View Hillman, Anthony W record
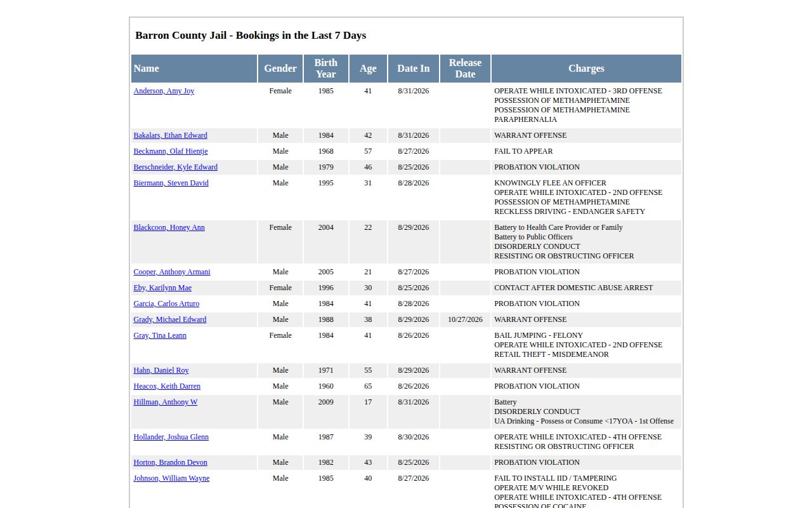 point(166,402)
